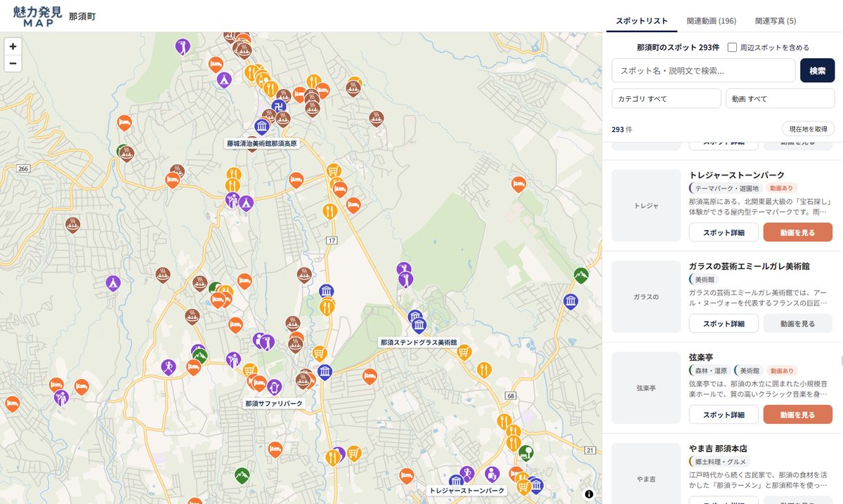Click 弦楽亭 card title
This screenshot has width=843, height=504.
(701, 357)
